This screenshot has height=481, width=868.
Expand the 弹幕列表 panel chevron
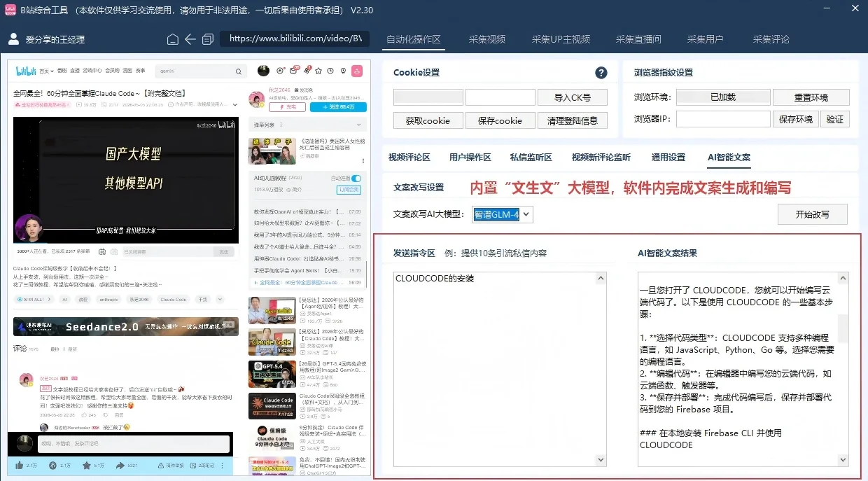[360, 125]
